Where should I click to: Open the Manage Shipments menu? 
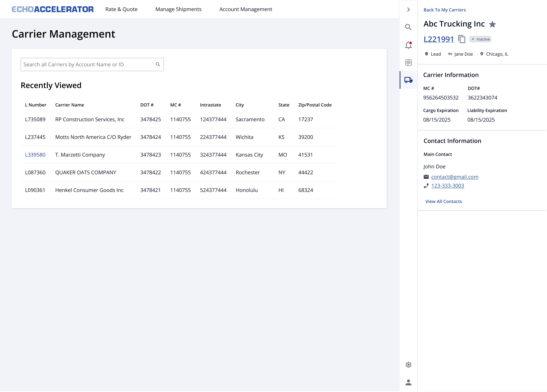click(178, 9)
